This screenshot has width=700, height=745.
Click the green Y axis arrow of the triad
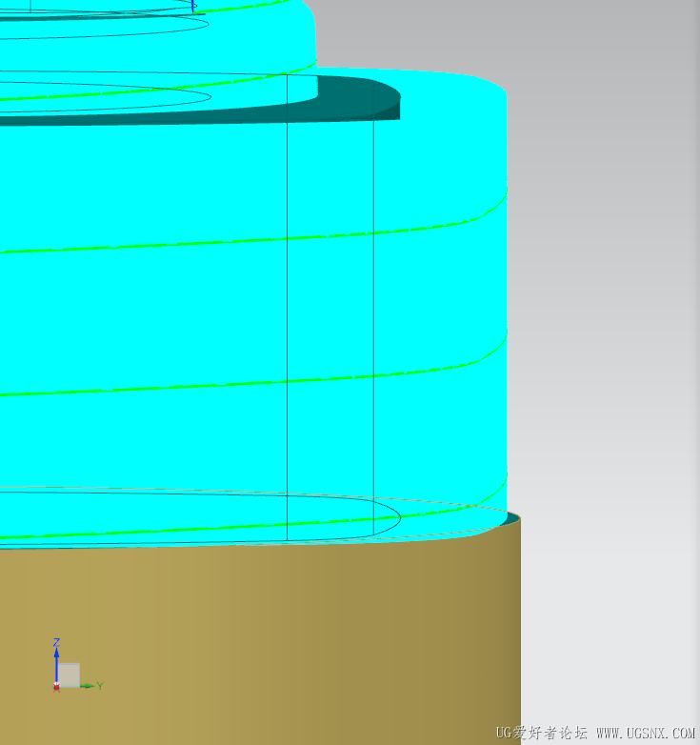tap(87, 685)
